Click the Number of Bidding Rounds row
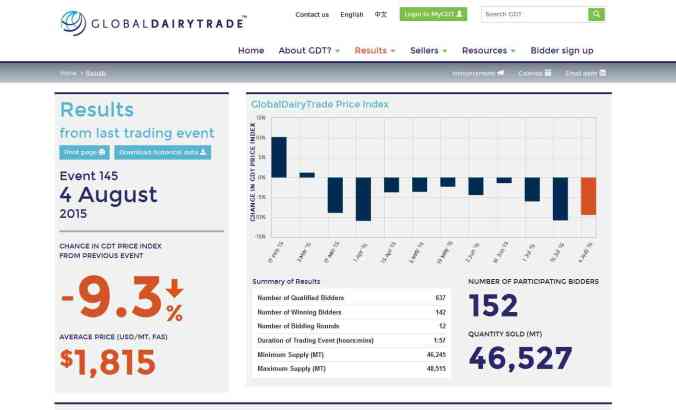Viewport: 676px width, 410px height. [351, 326]
